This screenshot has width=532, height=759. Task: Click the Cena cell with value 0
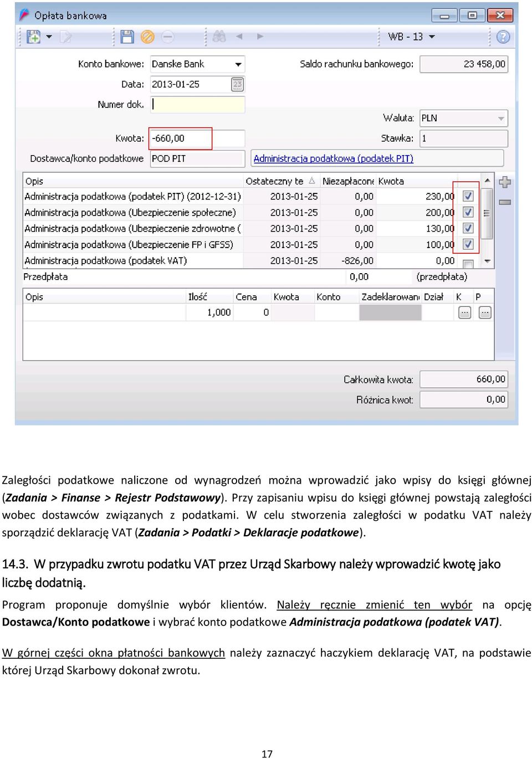(x=252, y=312)
